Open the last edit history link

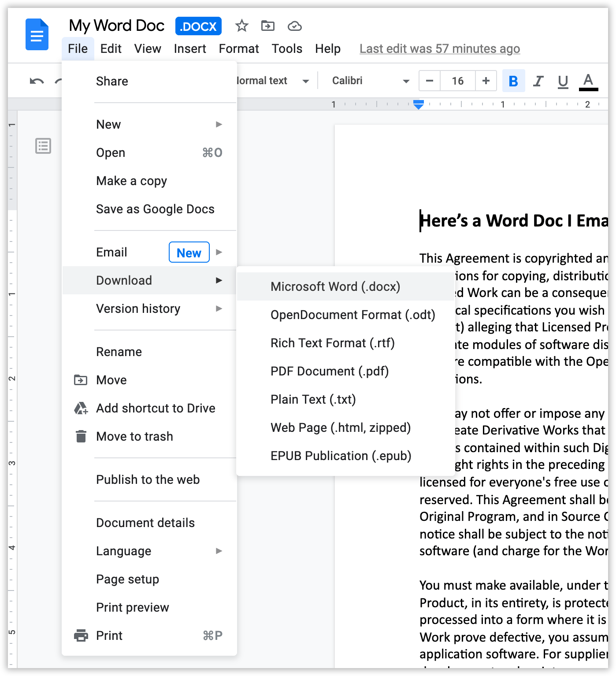(440, 48)
